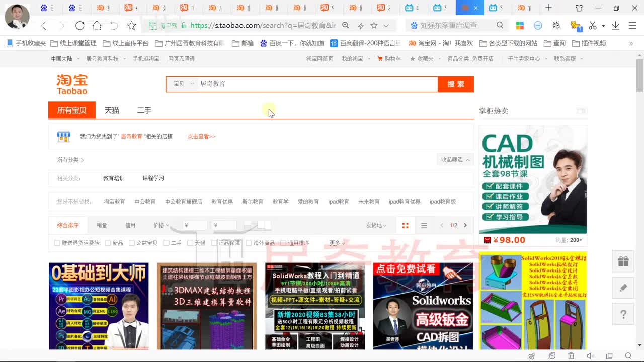Sort results by 综合排序
This screenshot has width=644, height=362.
click(x=68, y=225)
